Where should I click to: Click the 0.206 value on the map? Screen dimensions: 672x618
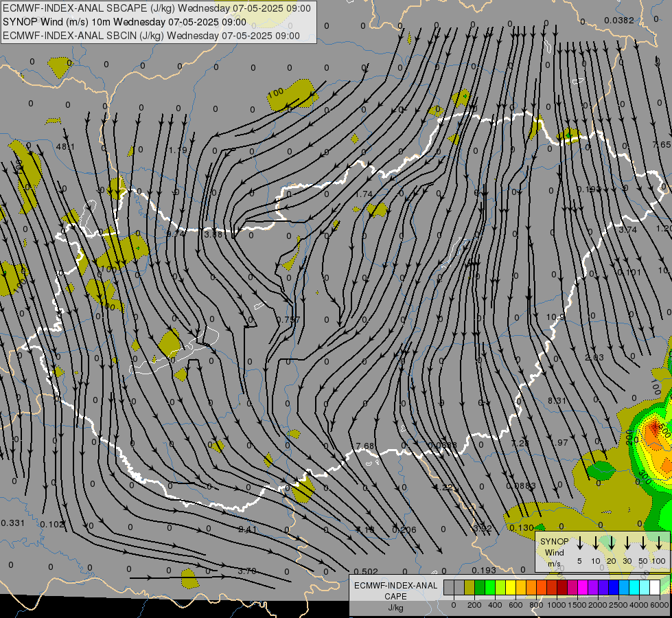[x=404, y=530]
